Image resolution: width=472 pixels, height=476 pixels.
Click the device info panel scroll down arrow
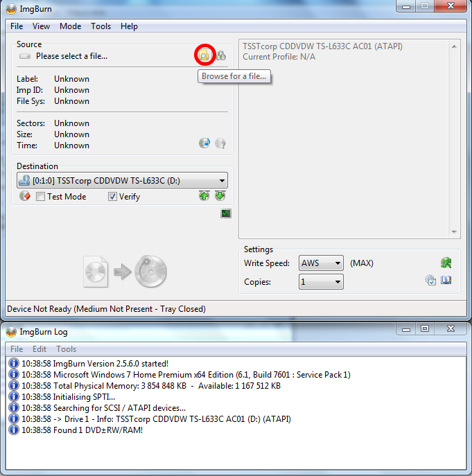point(454,232)
